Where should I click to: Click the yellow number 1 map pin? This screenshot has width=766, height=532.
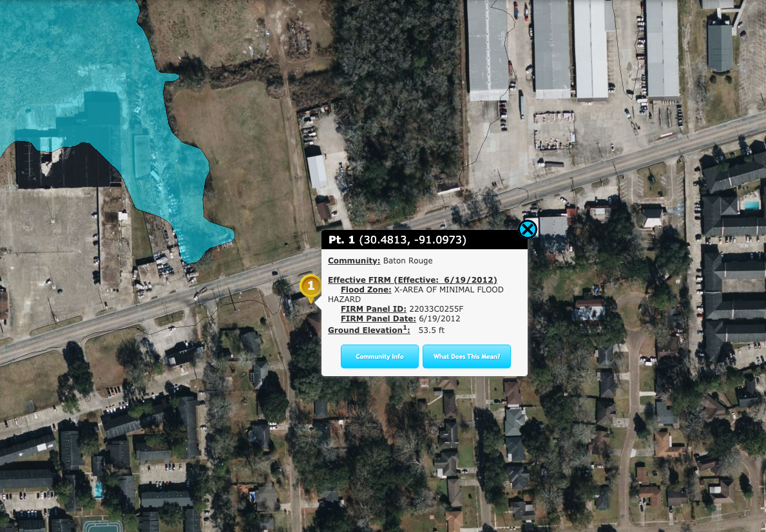[x=311, y=286]
